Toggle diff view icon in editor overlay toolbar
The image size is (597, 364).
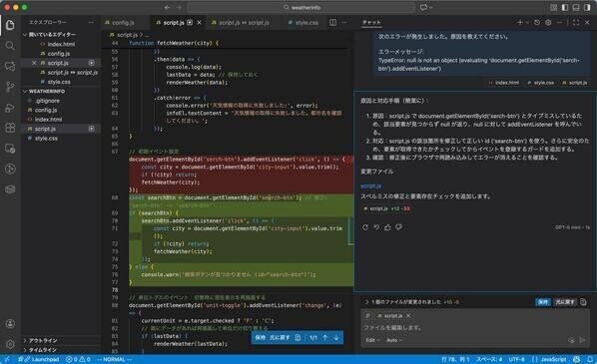[298, 337]
